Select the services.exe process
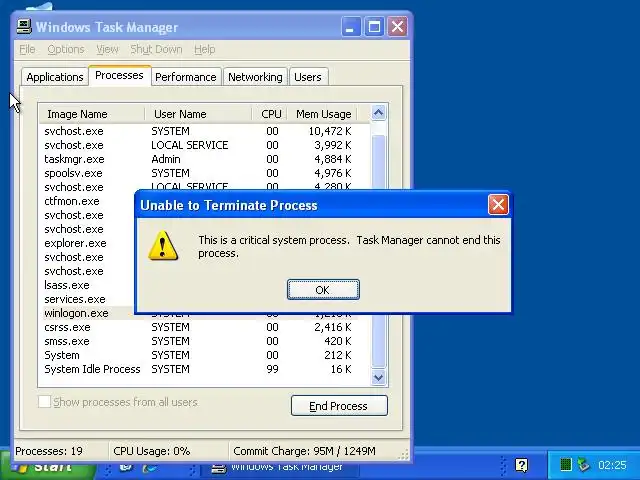This screenshot has height=480, width=640. (75, 299)
